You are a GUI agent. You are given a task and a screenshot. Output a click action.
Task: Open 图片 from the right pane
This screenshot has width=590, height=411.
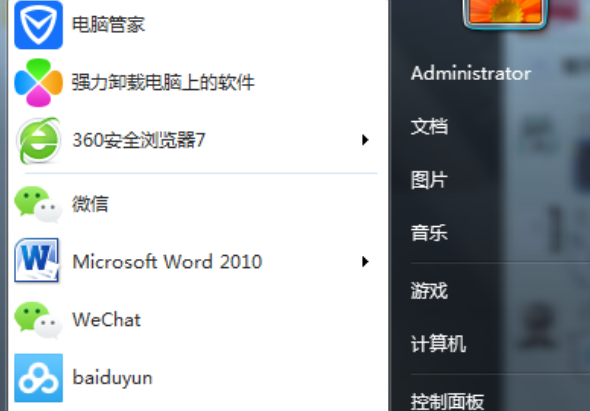(429, 180)
